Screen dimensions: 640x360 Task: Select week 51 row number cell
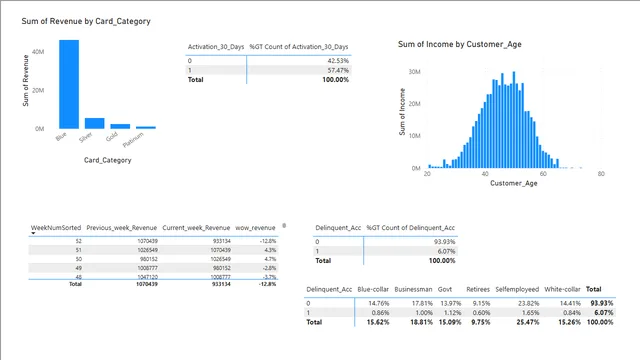click(78, 250)
